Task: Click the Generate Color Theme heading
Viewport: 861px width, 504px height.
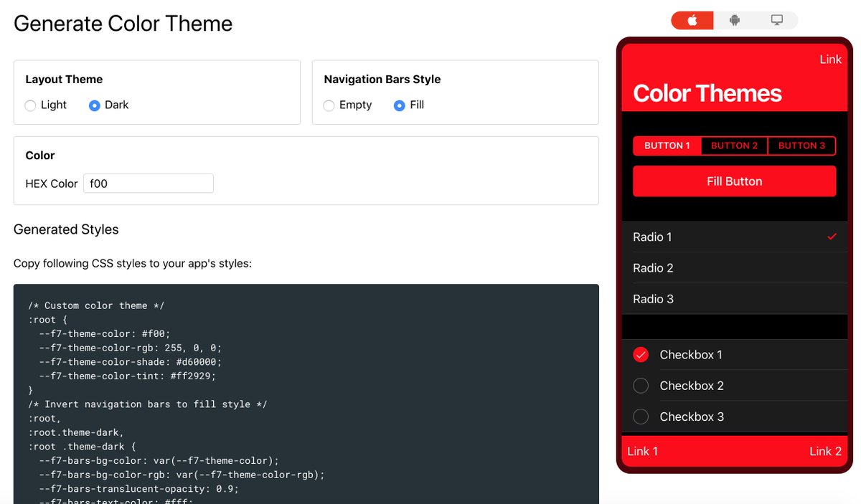Action: click(x=123, y=24)
